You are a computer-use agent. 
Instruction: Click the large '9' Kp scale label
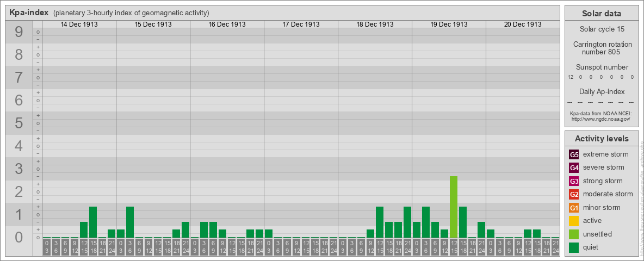[19, 32]
